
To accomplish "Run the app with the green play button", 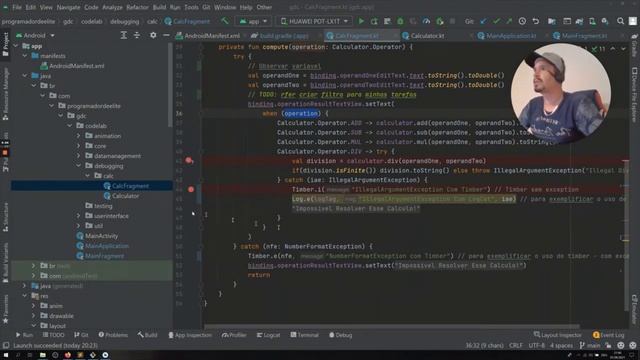I will 361,21.
